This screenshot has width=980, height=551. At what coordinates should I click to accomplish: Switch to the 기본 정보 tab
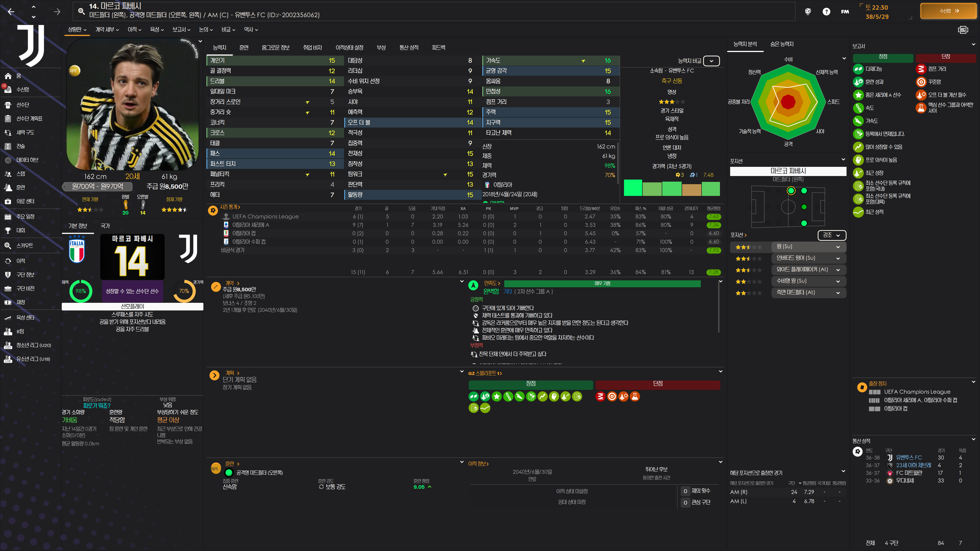78,226
